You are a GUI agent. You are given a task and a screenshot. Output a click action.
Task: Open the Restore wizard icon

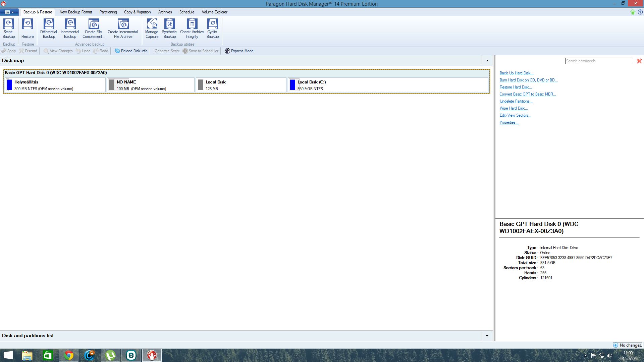point(28,28)
